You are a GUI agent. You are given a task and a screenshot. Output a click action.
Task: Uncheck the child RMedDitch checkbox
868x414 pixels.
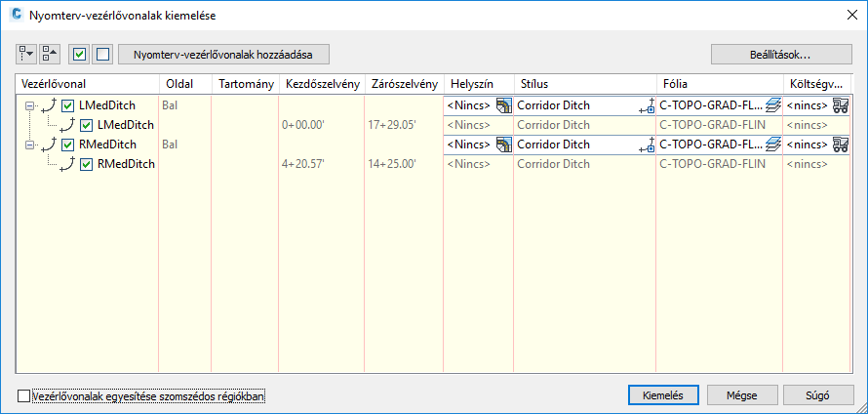tap(87, 164)
